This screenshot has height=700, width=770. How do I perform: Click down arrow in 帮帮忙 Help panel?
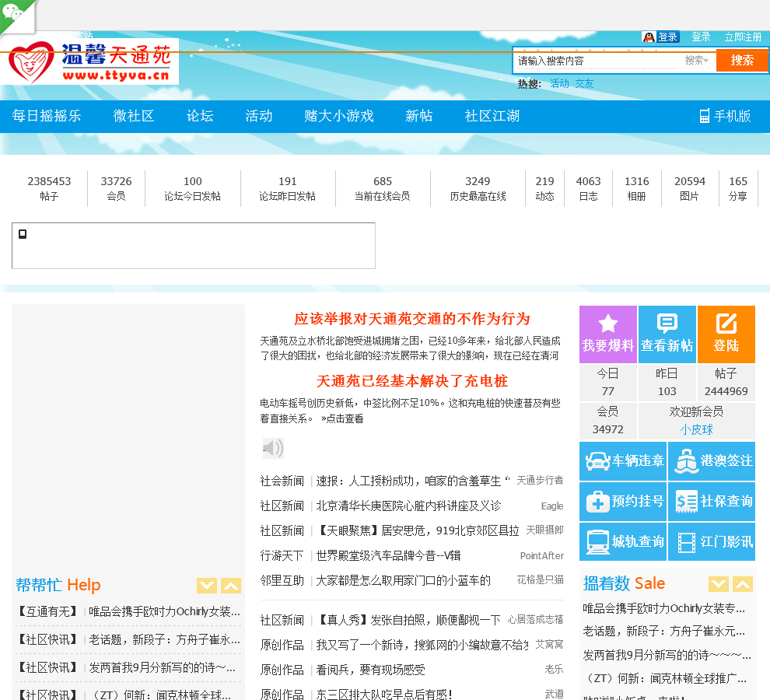pos(207,586)
